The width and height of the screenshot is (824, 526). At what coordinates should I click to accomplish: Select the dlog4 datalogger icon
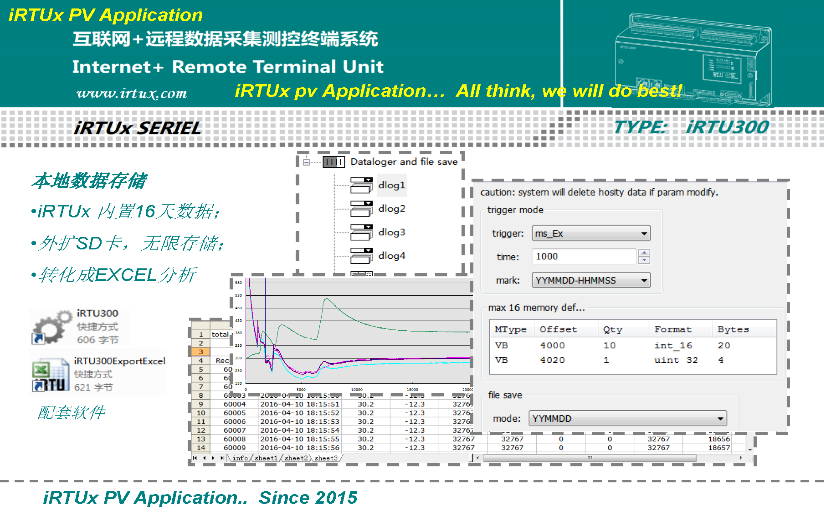pyautogui.click(x=362, y=256)
